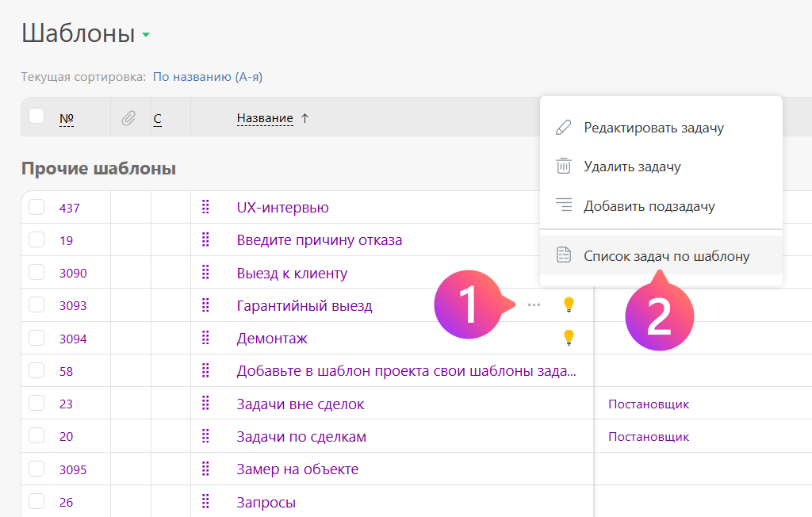
Task: Click the trash icon for Удалить задачу
Action: point(564,167)
